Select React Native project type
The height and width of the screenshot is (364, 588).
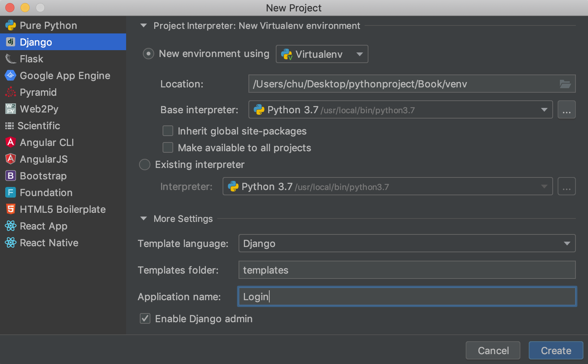point(49,243)
